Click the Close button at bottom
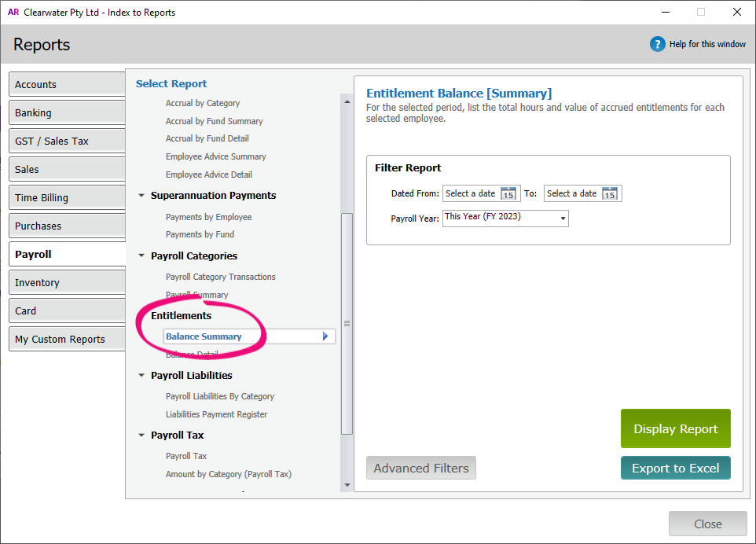 708,524
